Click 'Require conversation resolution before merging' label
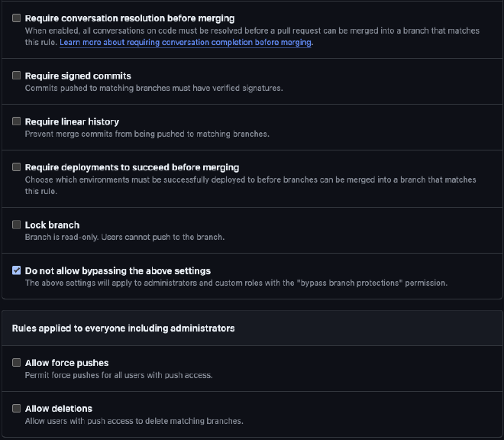The image size is (504, 440). (x=130, y=18)
